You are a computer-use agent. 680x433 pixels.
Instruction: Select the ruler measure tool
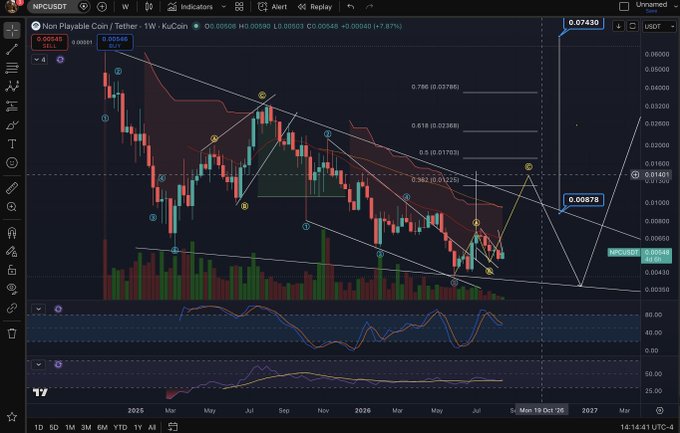(12, 188)
